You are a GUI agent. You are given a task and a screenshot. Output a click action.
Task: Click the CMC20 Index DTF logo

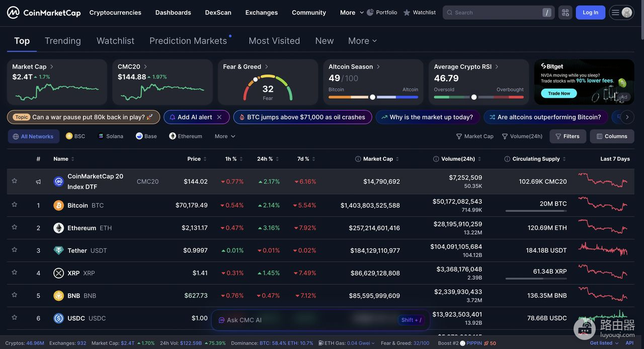(x=59, y=181)
